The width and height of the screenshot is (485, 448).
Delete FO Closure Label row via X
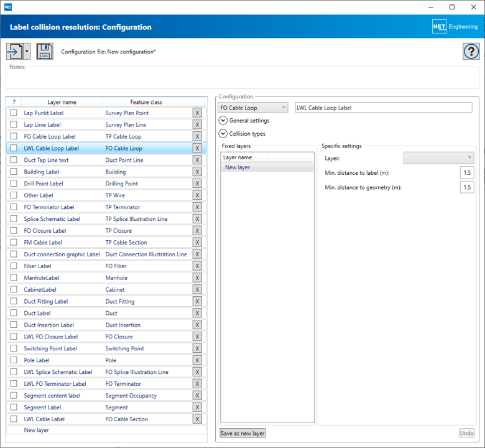(x=197, y=230)
